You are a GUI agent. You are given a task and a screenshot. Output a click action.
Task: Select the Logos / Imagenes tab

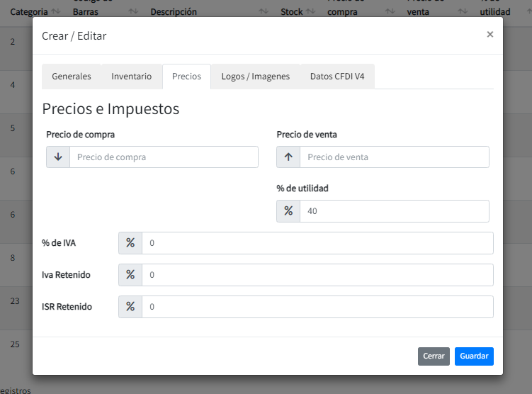click(x=255, y=77)
